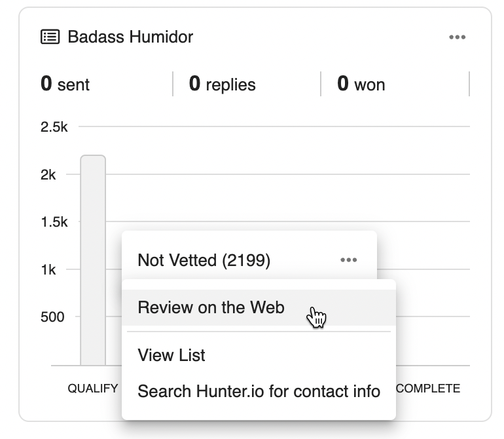This screenshot has width=504, height=439.
Task: Click the Not Vetted (2199) label
Action: click(204, 260)
